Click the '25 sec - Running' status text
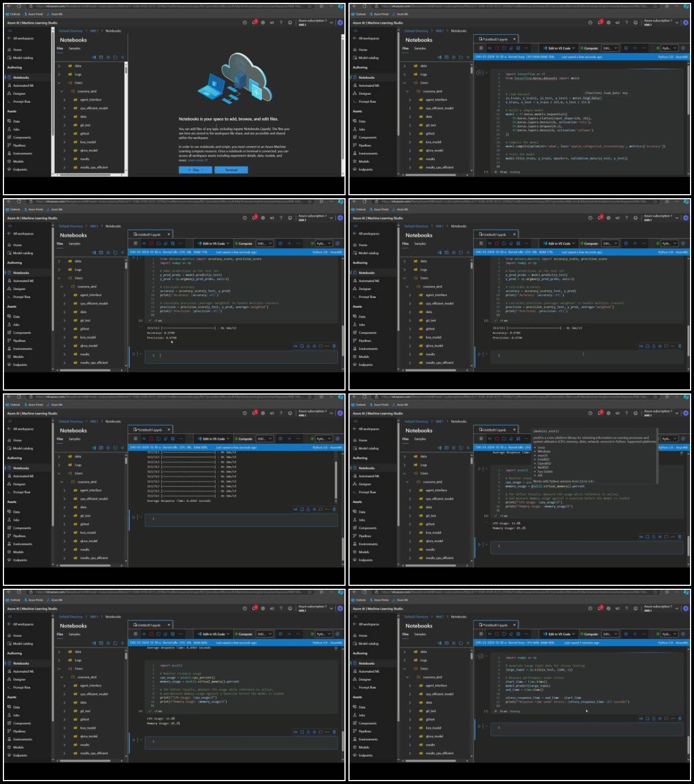694x784 pixels. pos(510,711)
